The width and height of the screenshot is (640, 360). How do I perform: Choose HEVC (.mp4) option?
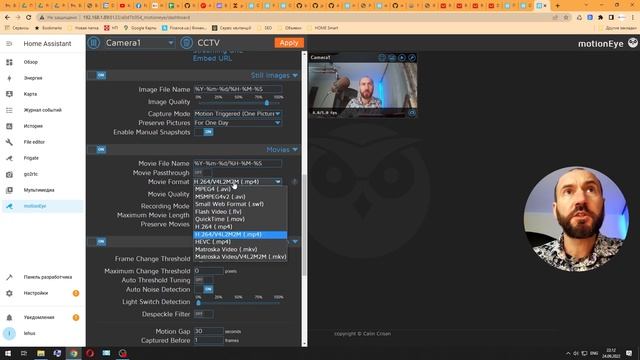(240, 242)
